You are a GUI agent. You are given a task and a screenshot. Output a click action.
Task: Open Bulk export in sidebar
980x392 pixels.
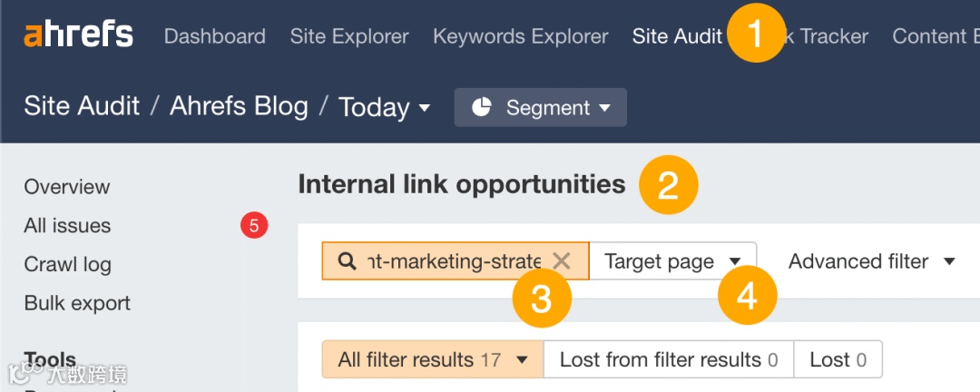click(x=77, y=303)
